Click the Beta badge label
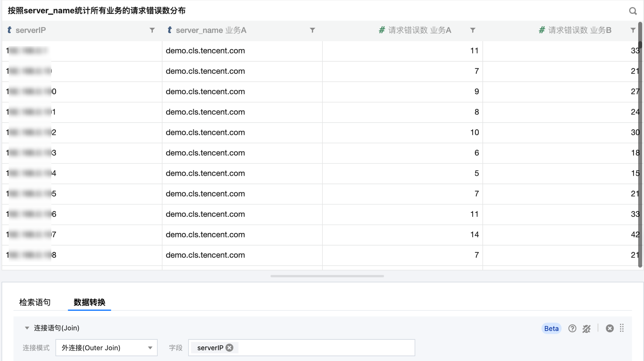 551,328
